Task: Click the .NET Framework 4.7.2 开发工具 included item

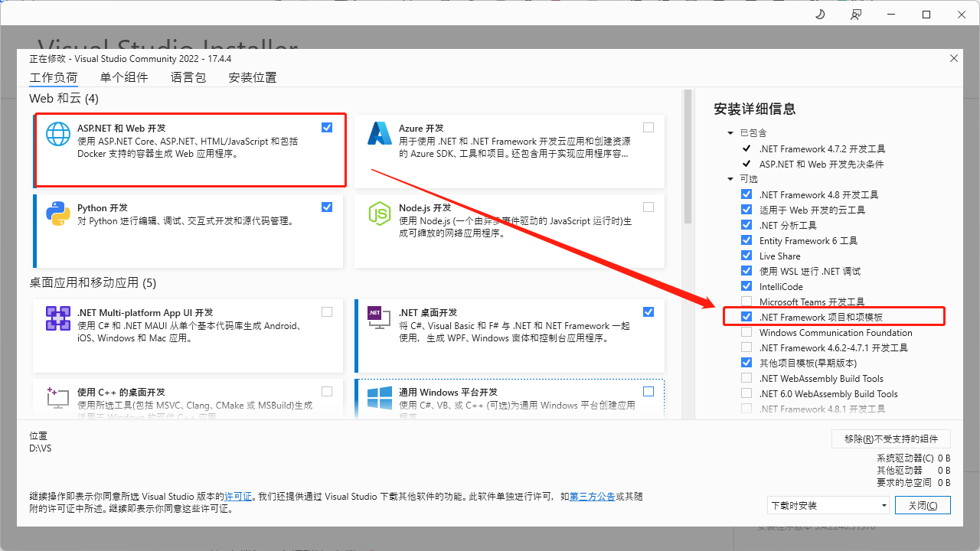Action: point(822,148)
